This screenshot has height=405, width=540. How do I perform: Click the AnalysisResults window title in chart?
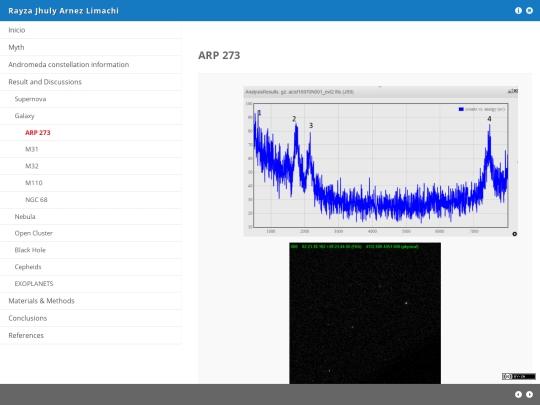click(299, 92)
